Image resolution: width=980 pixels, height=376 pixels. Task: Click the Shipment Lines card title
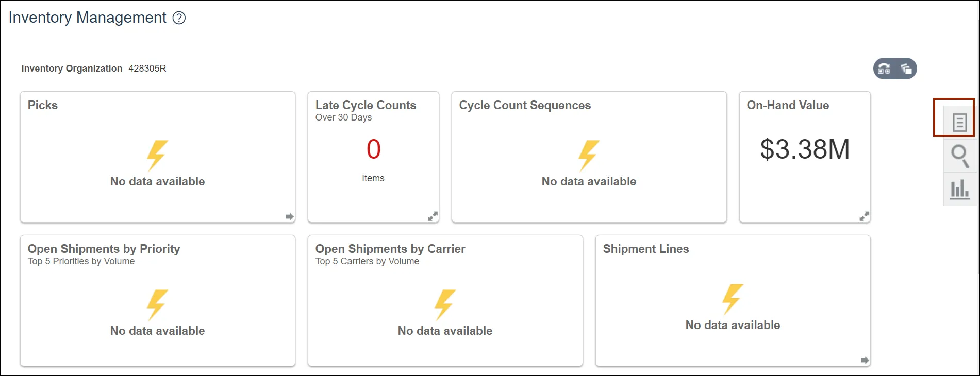click(x=645, y=249)
